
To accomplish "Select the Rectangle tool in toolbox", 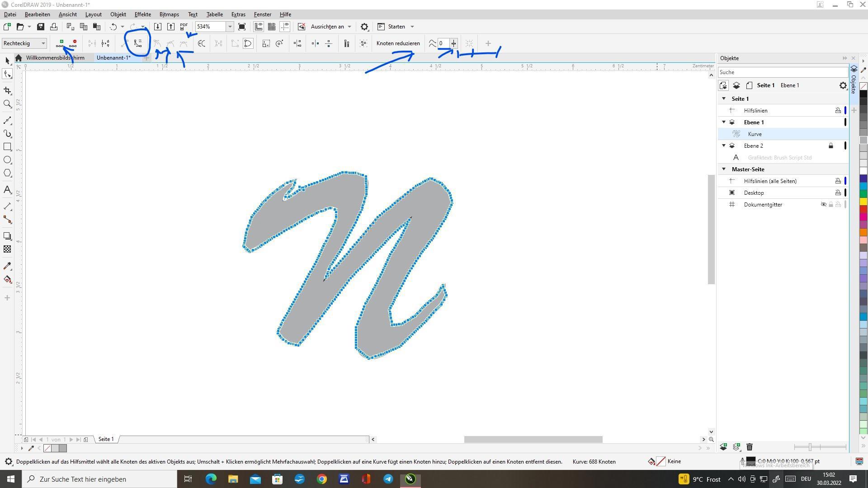I will click(x=7, y=147).
